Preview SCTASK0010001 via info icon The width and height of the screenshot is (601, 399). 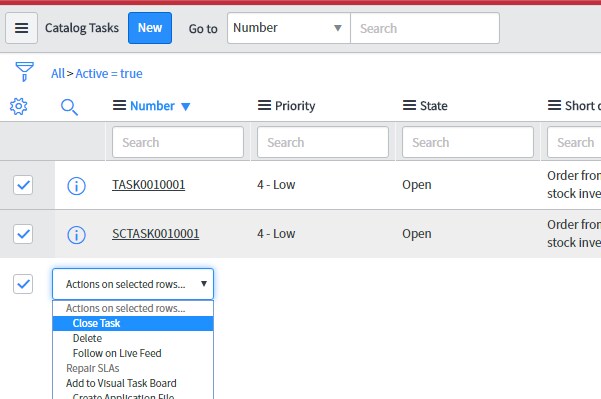pos(76,235)
